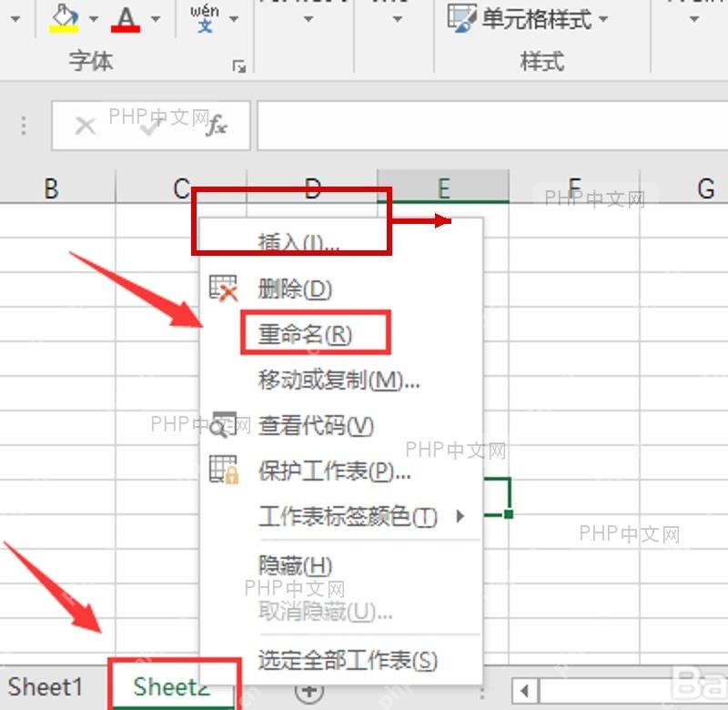Choose 插入(I)... from the context menu

341,242
